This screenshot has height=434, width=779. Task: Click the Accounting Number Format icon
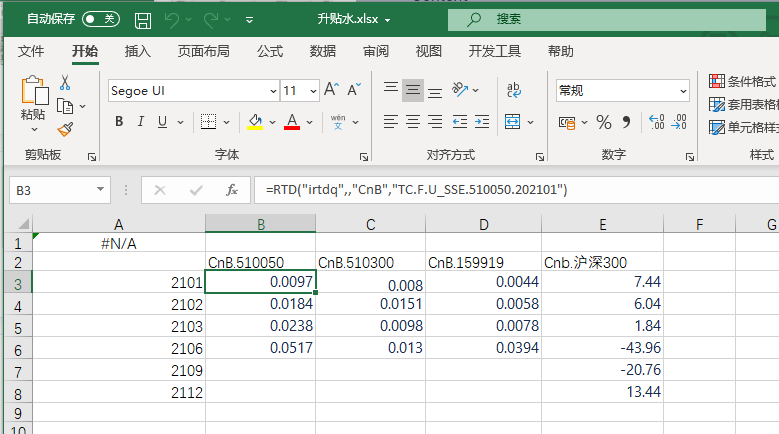(567, 122)
